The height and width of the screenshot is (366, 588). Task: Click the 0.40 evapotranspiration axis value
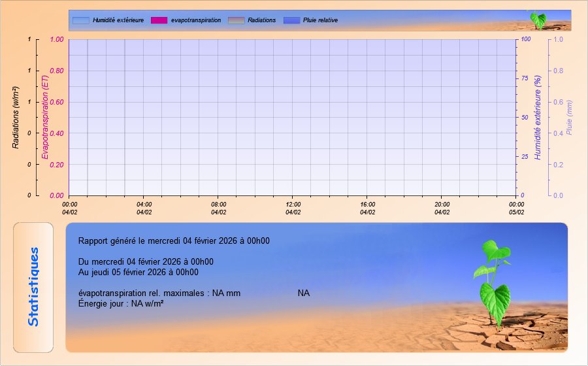point(57,133)
